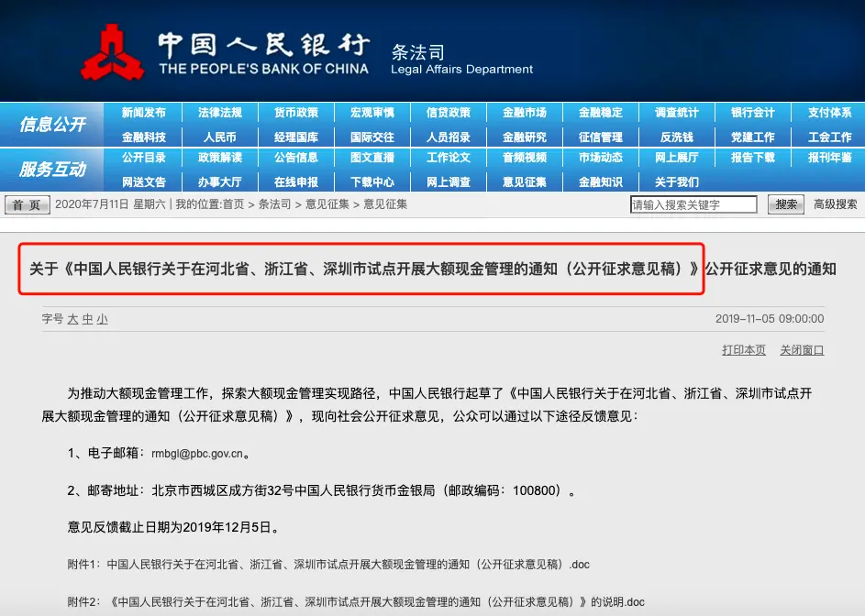Image resolution: width=865 pixels, height=616 pixels.
Task: Go to 法律法规 in the navigation
Action: 220,113
